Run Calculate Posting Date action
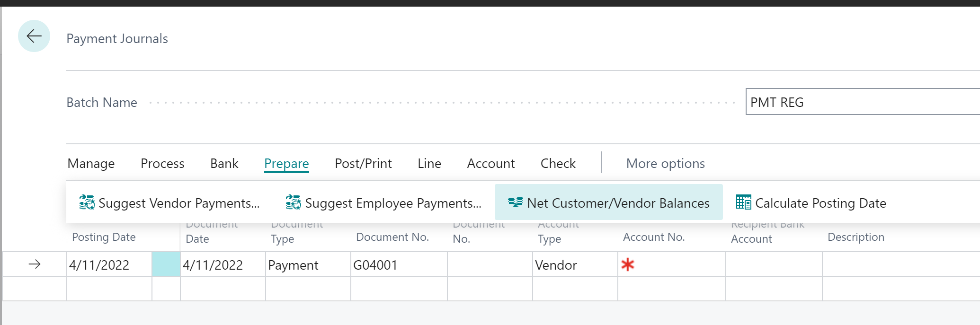The height and width of the screenshot is (325, 980). (811, 203)
